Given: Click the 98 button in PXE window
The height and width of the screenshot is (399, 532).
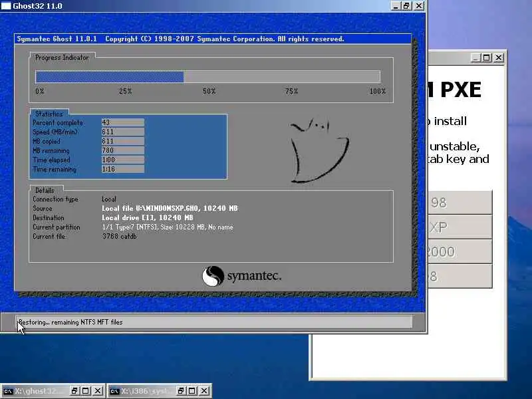Looking at the screenshot, I should tap(460, 203).
